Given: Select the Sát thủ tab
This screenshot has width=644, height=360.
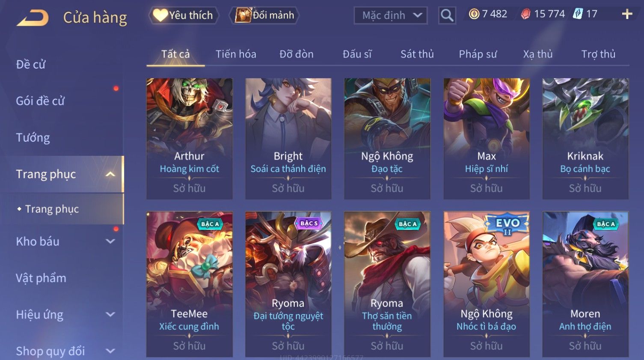Looking at the screenshot, I should click(417, 54).
